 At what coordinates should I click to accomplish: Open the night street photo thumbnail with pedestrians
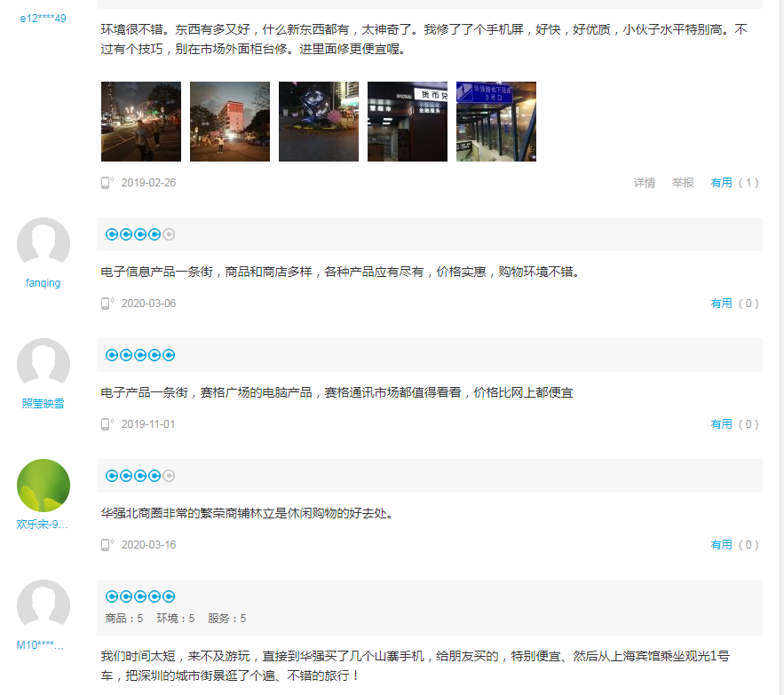(141, 122)
